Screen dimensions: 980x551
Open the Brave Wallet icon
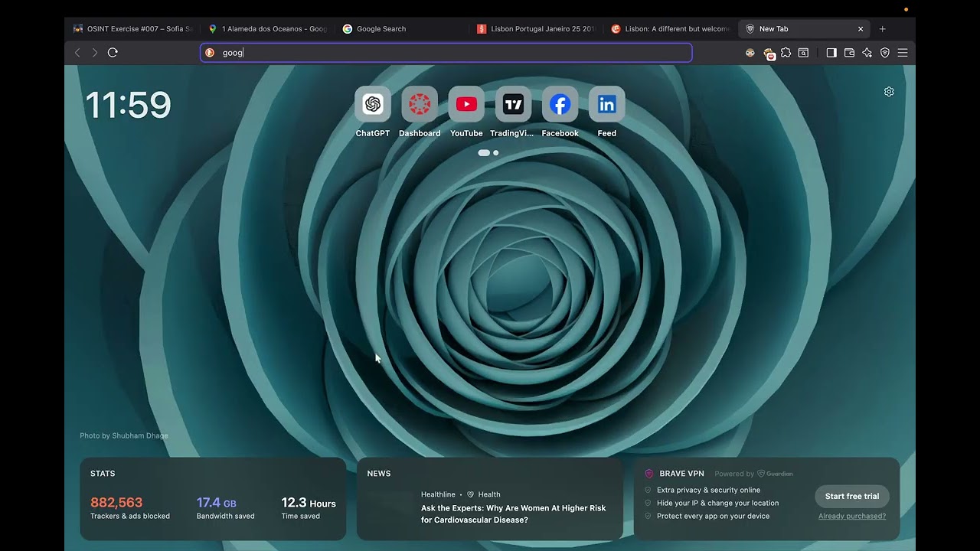click(849, 53)
